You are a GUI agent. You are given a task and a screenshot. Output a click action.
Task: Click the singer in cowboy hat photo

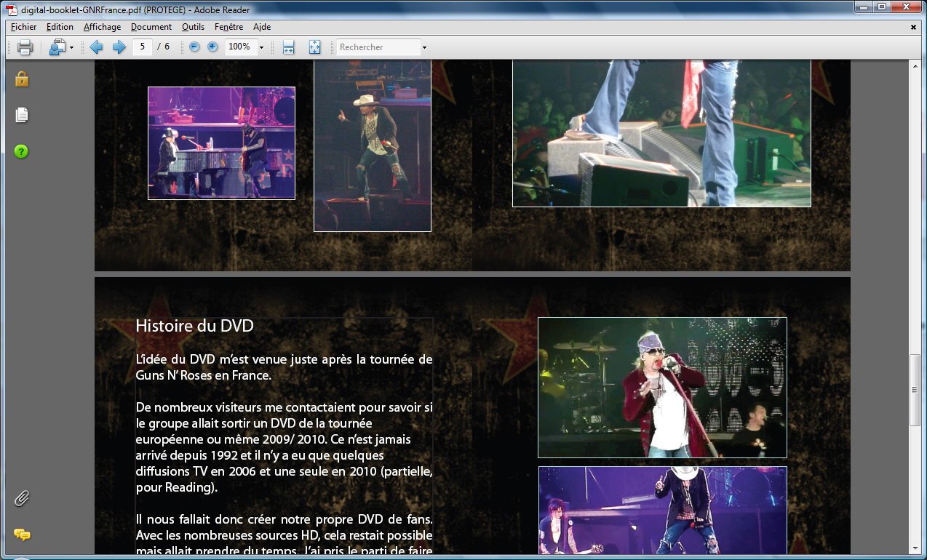click(x=373, y=145)
